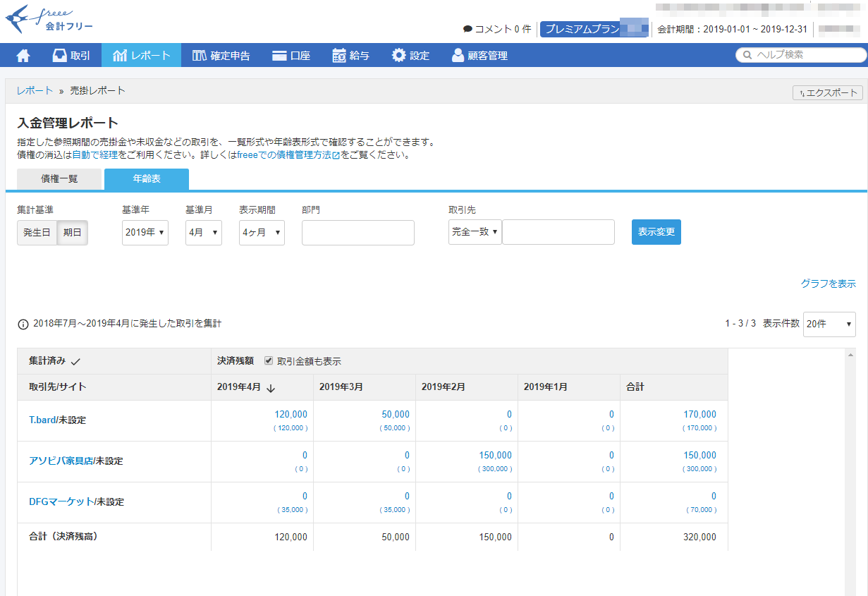
Task: Click the checkmark icon beside 集計済み
Action: (x=76, y=361)
